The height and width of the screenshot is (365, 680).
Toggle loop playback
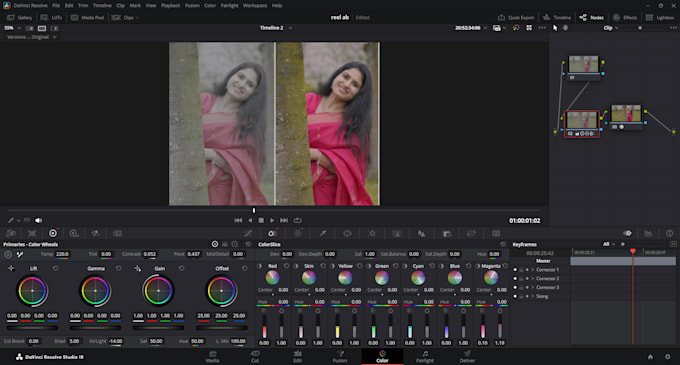298,220
